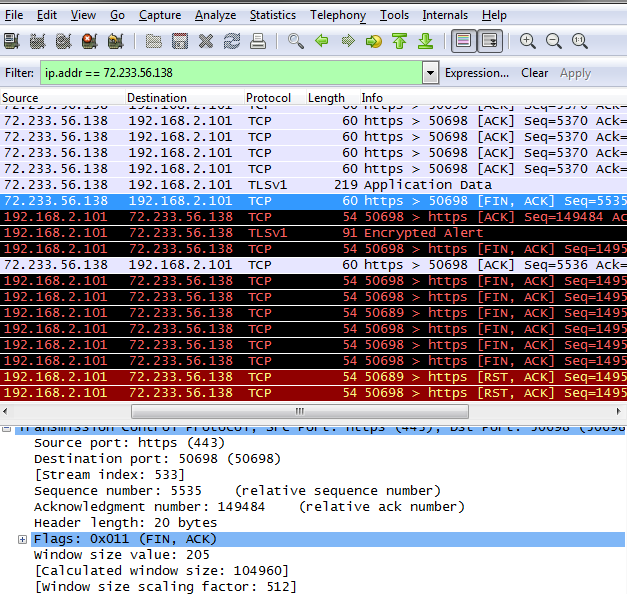The height and width of the screenshot is (595, 627).
Task: Select the Stream index: 533 line
Action: click(109, 475)
